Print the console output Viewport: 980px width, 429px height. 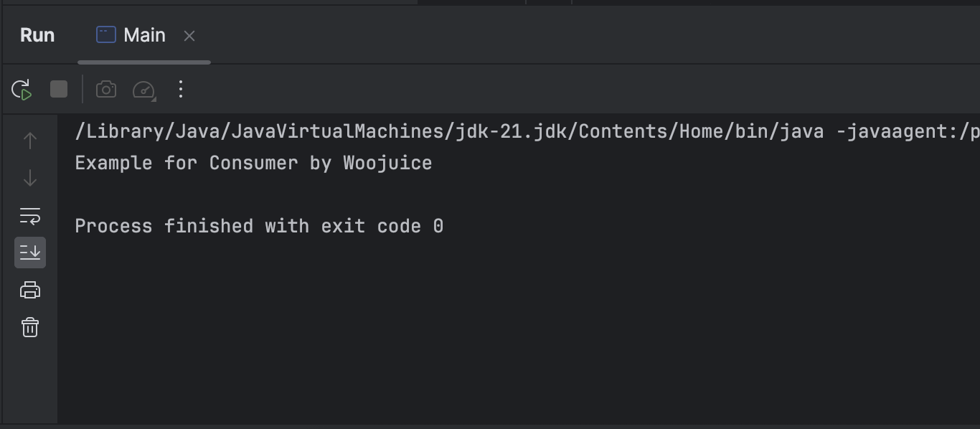tap(30, 290)
